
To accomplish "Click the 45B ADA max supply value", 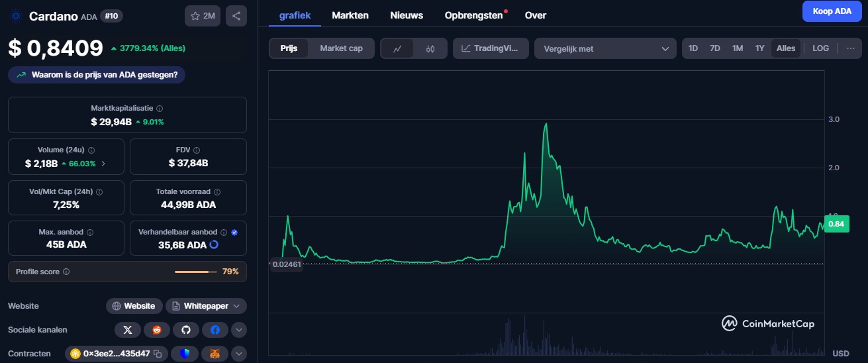I will coord(66,244).
